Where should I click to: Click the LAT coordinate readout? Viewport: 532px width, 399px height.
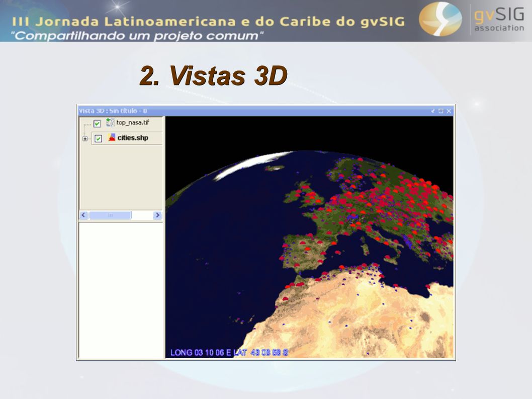point(261,353)
